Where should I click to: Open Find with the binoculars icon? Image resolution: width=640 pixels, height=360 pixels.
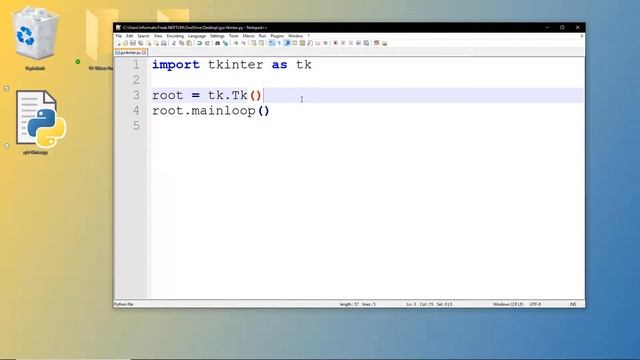[218, 43]
